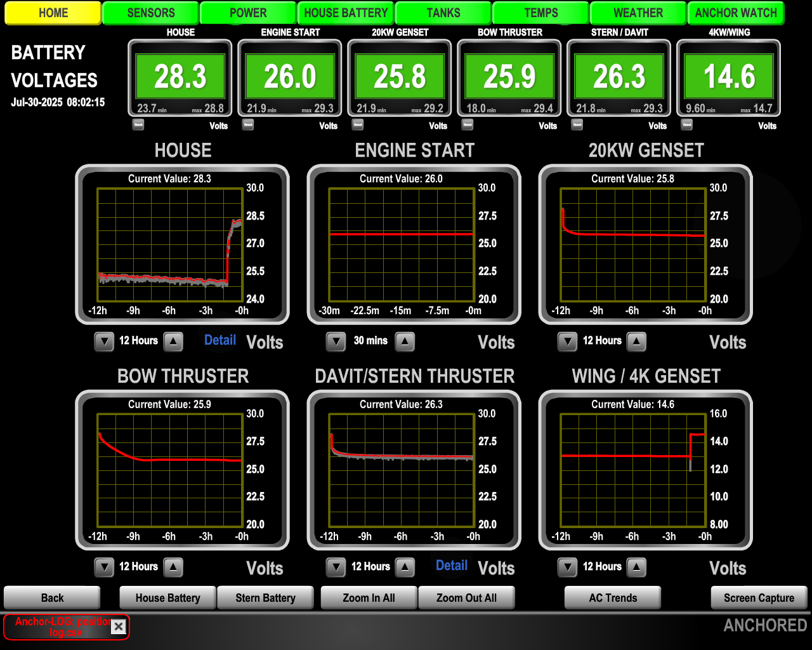Switch to the TEMPS tab
812x650 pixels.
click(x=541, y=13)
